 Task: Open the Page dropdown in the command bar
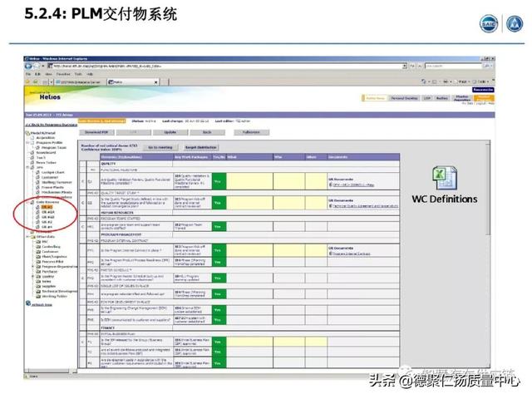click(x=462, y=81)
